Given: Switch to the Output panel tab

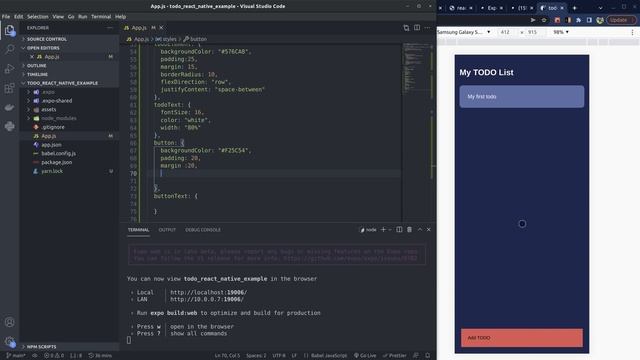Looking at the screenshot, I should pyautogui.click(x=167, y=230).
